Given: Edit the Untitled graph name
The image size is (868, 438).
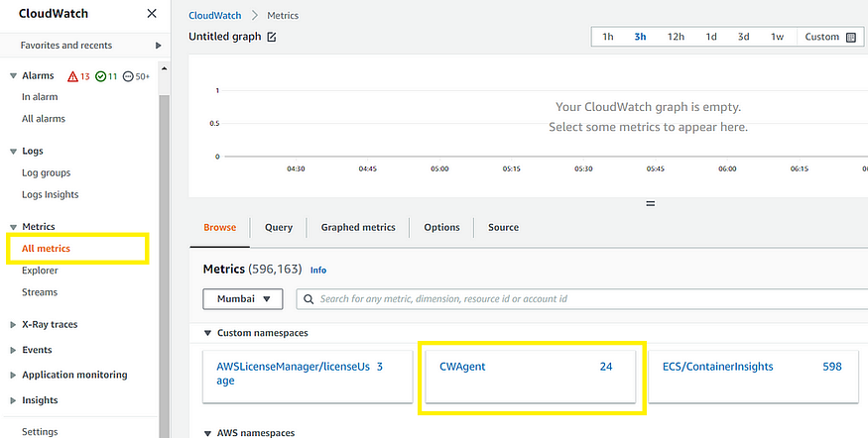Looking at the screenshot, I should (272, 37).
